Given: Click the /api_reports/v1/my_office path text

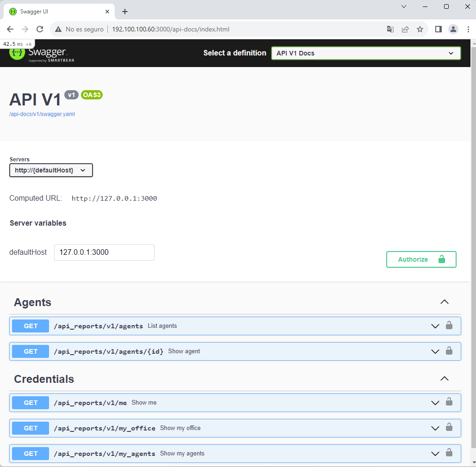Looking at the screenshot, I should 105,428.
